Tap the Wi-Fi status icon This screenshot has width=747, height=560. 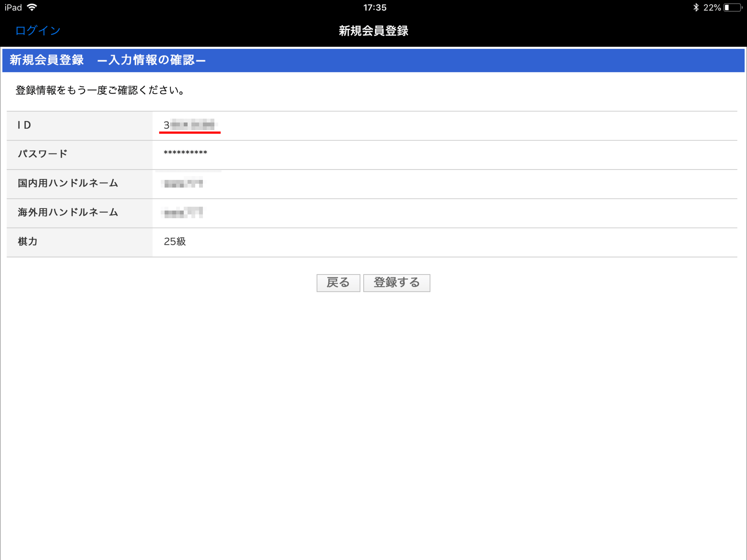point(32,7)
